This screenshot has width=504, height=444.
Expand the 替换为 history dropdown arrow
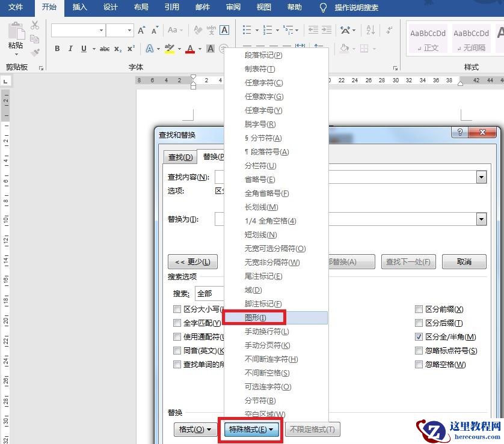pyautogui.click(x=481, y=219)
